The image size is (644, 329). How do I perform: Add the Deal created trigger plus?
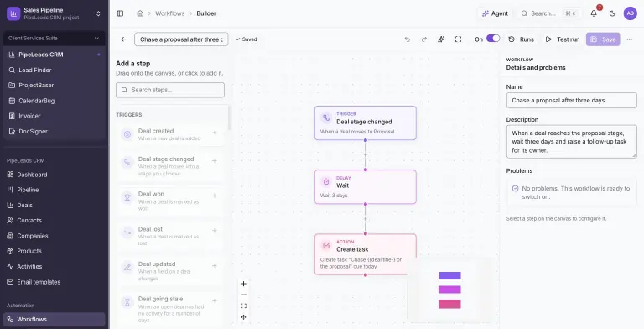215,133
